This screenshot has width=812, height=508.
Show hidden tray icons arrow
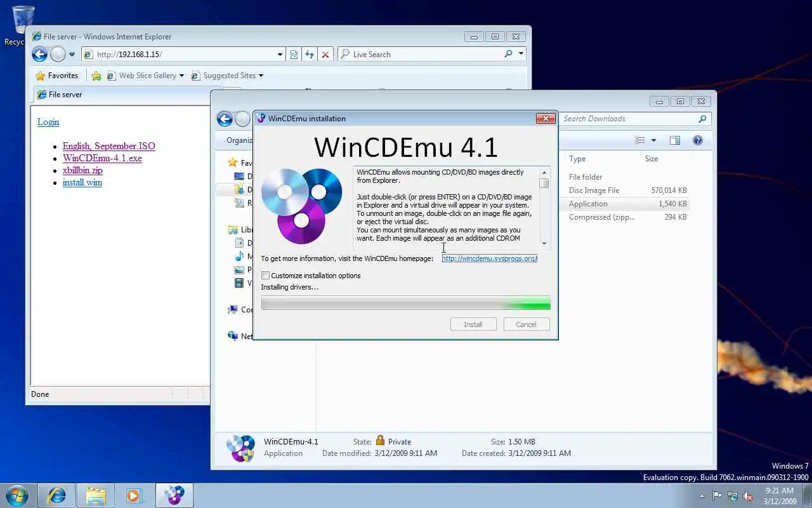pos(702,496)
